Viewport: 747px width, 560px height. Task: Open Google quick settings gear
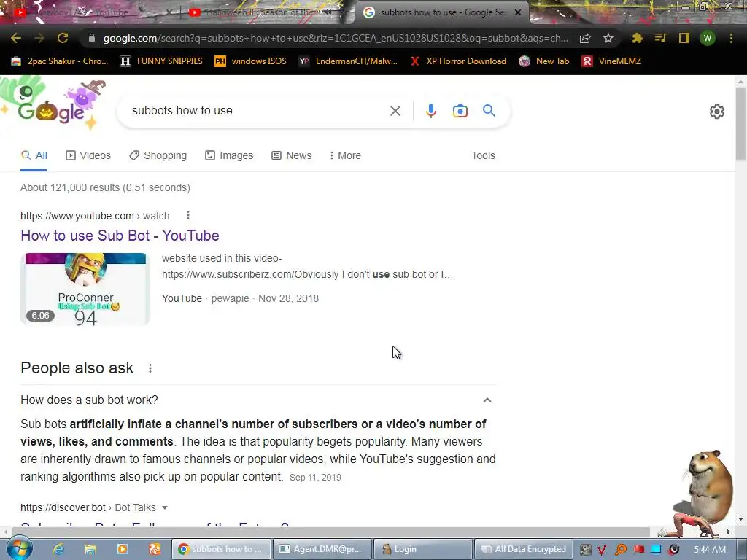tap(716, 112)
